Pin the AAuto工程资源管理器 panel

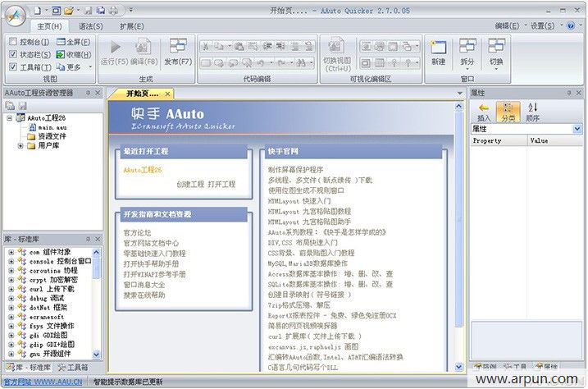(88, 93)
